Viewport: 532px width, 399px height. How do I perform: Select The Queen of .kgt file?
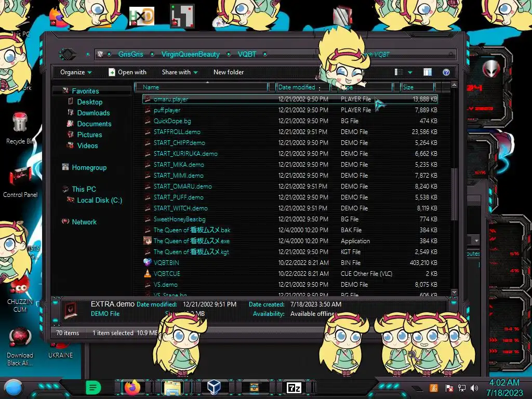(x=290, y=252)
